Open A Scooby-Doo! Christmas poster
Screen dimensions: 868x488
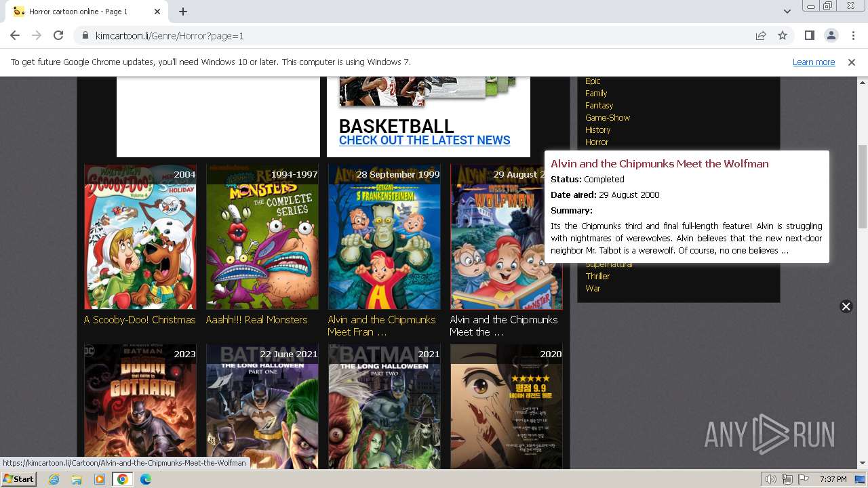coord(140,237)
